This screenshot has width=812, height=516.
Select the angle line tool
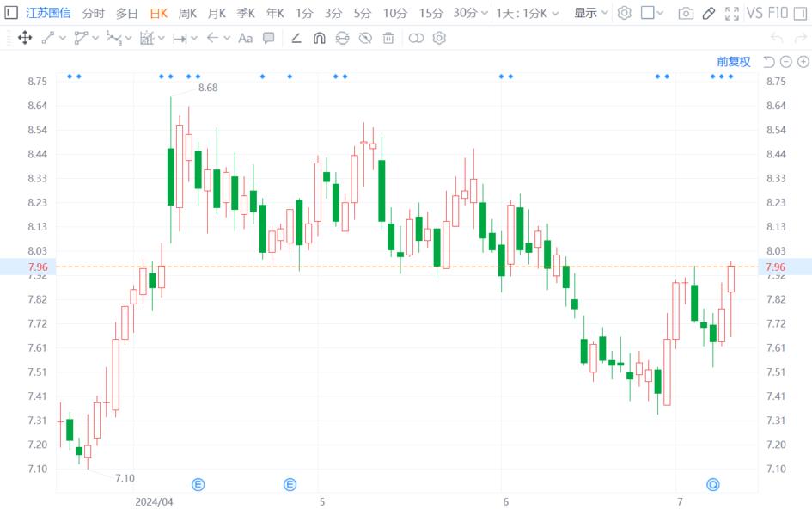point(296,38)
